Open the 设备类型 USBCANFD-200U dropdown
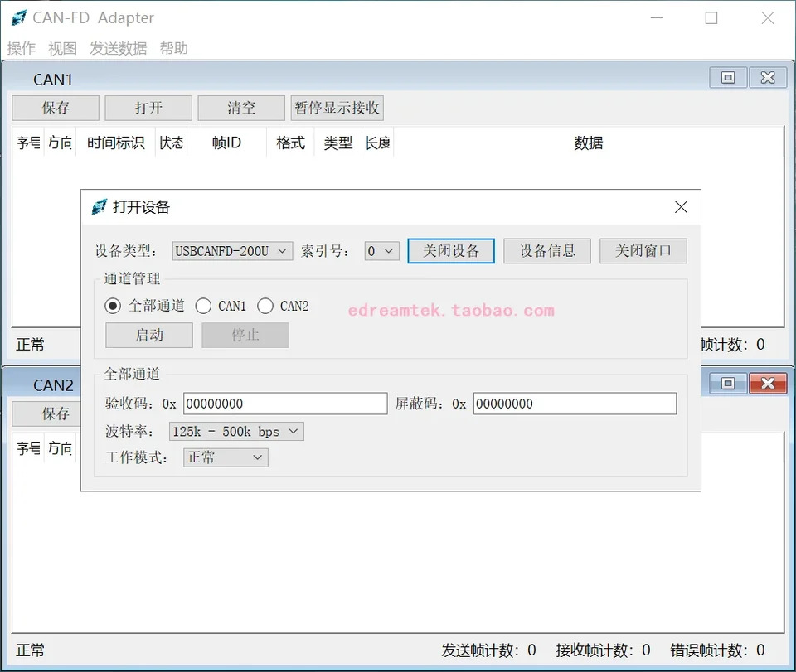 click(x=232, y=251)
